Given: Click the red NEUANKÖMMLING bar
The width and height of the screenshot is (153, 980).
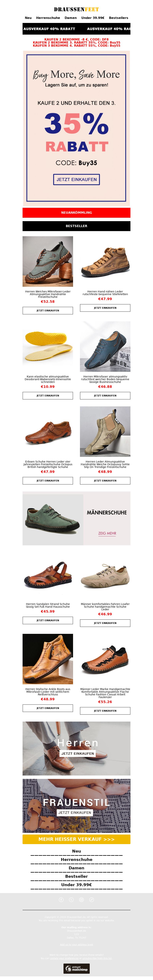Looking at the screenshot, I should [76, 213].
